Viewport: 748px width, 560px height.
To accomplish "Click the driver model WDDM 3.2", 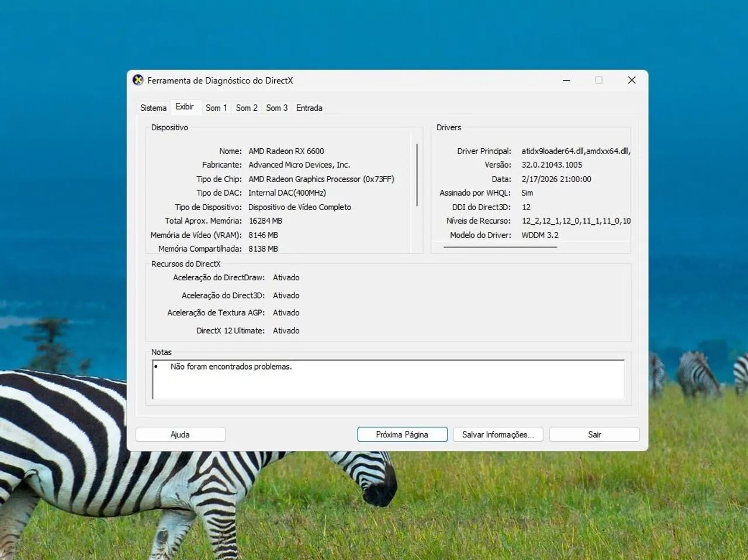I will 540,235.
